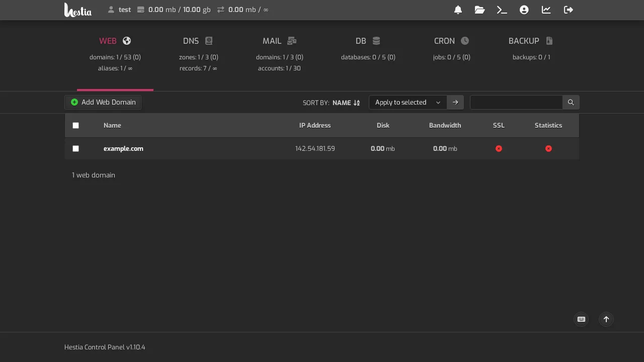Click the green plus Add Web Domain icon

coord(74,103)
